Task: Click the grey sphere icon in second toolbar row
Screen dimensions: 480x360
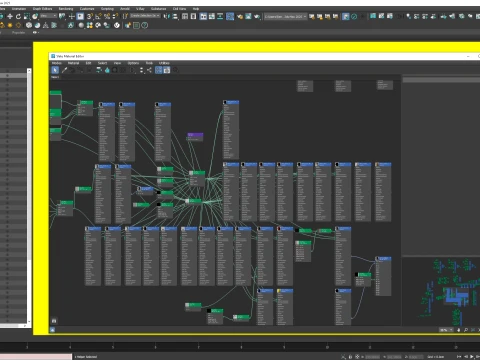Action: pos(81,25)
